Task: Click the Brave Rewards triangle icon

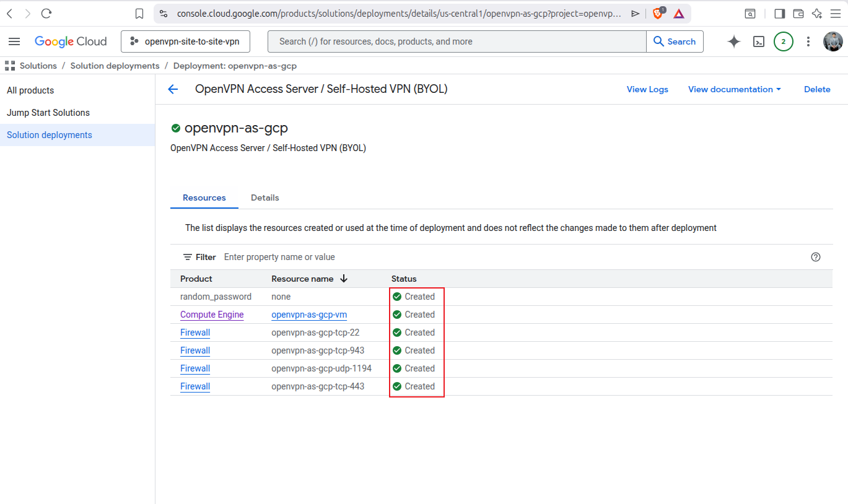Action: [679, 14]
